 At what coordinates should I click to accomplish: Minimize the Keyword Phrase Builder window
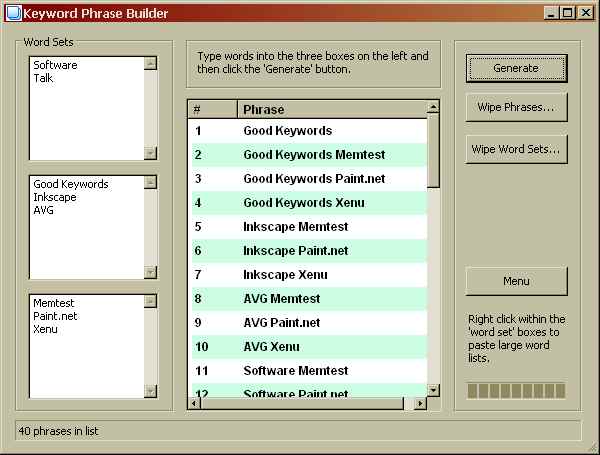551,13
